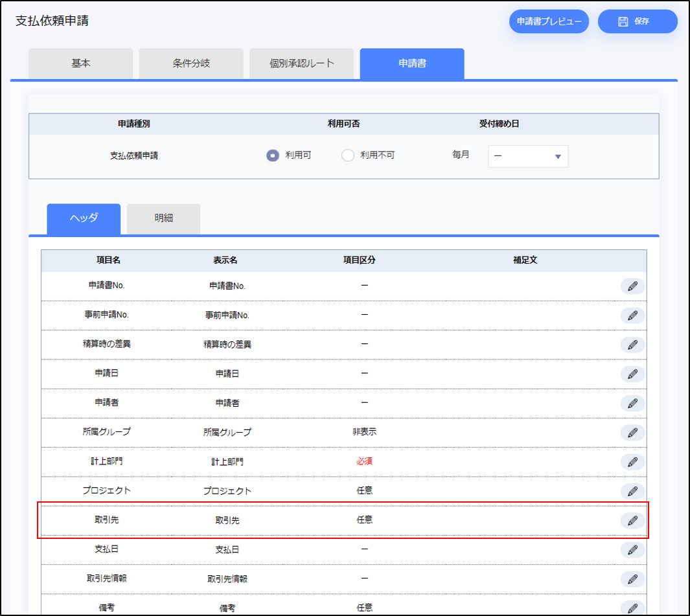Edit the 申請書No. row with pencil icon
690x616 pixels.
[x=632, y=286]
